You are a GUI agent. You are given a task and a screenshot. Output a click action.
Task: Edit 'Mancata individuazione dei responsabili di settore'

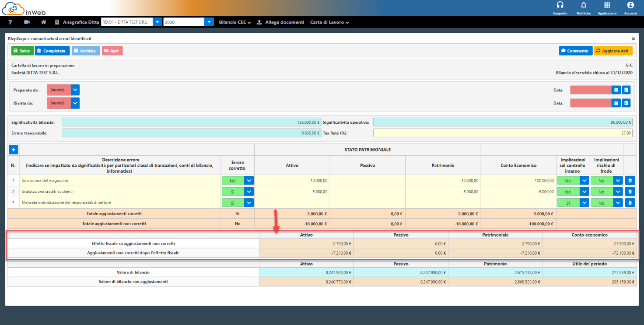click(x=120, y=203)
